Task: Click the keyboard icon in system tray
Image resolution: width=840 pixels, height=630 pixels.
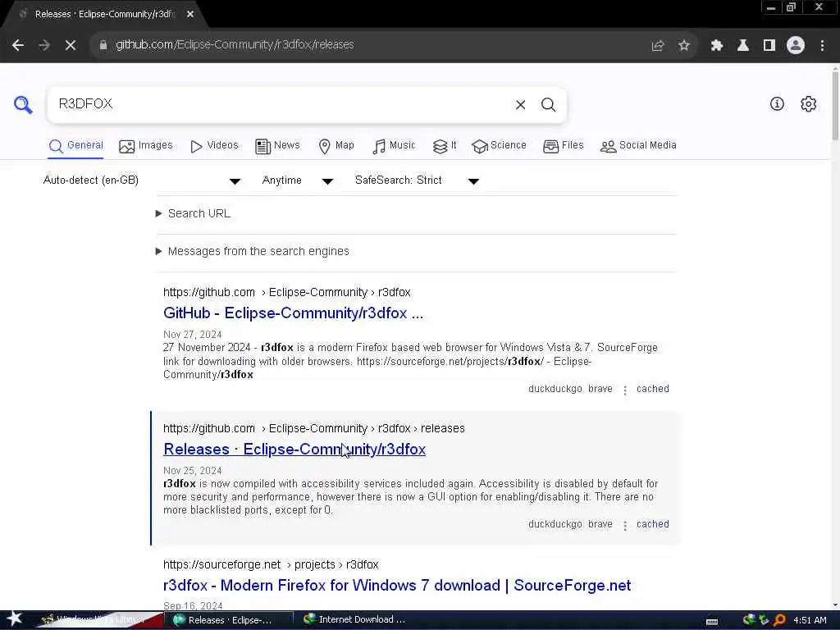Action: (712, 622)
